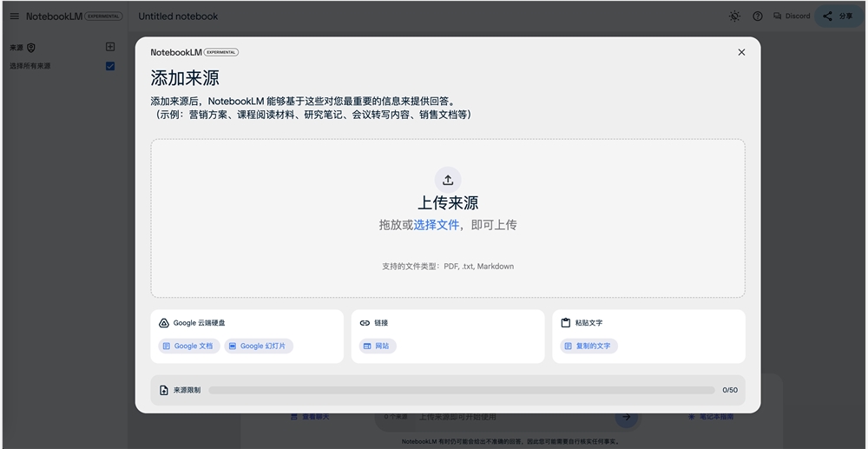Click the NotebookLM logo in the top bar
This screenshot has height=449, width=868.
tap(54, 16)
